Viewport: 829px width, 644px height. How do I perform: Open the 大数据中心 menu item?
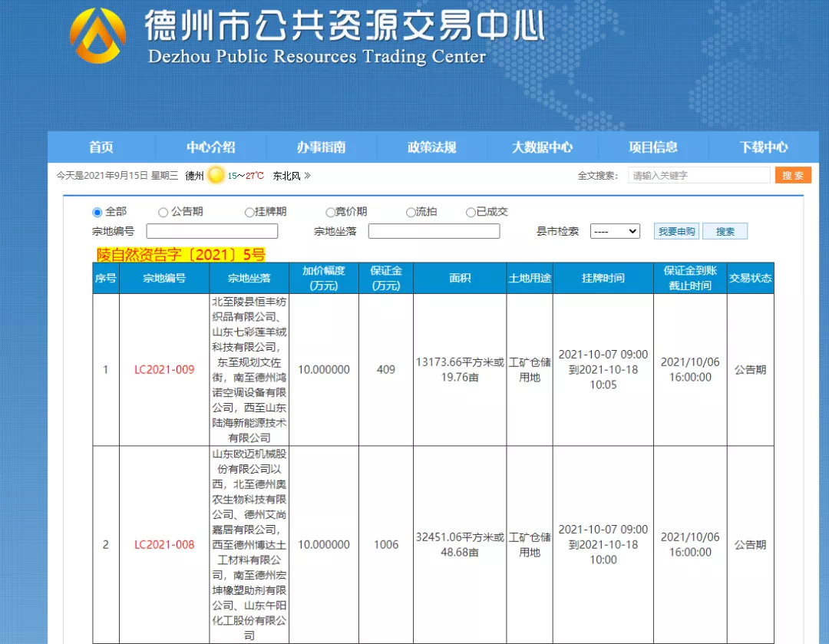542,147
